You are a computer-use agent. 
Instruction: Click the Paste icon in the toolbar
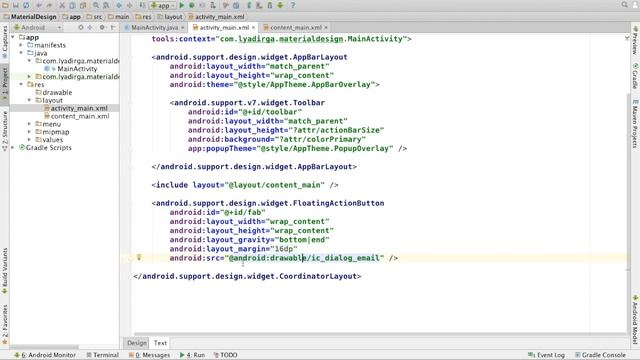coord(83,5)
